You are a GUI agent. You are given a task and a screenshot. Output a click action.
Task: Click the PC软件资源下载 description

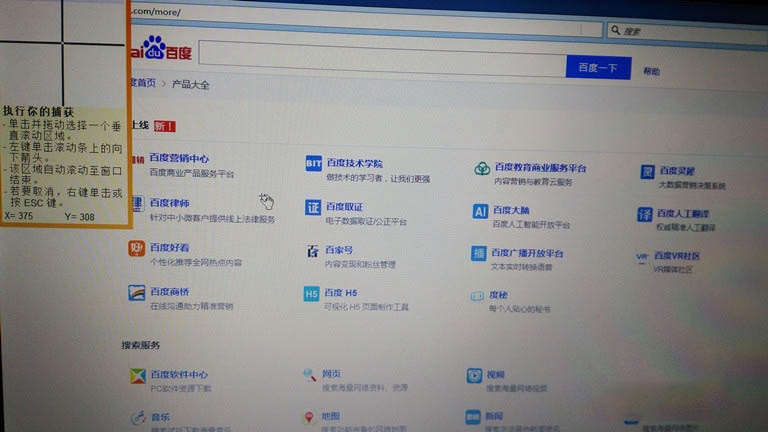181,388
